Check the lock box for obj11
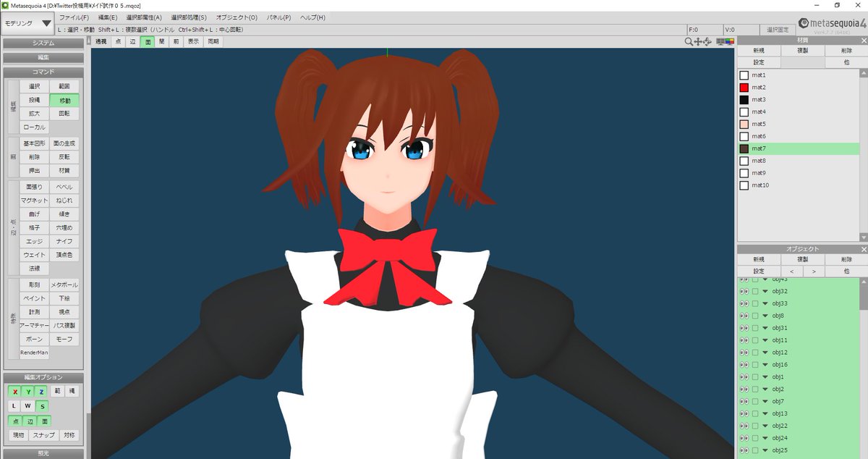This screenshot has width=868, height=459. [x=755, y=340]
